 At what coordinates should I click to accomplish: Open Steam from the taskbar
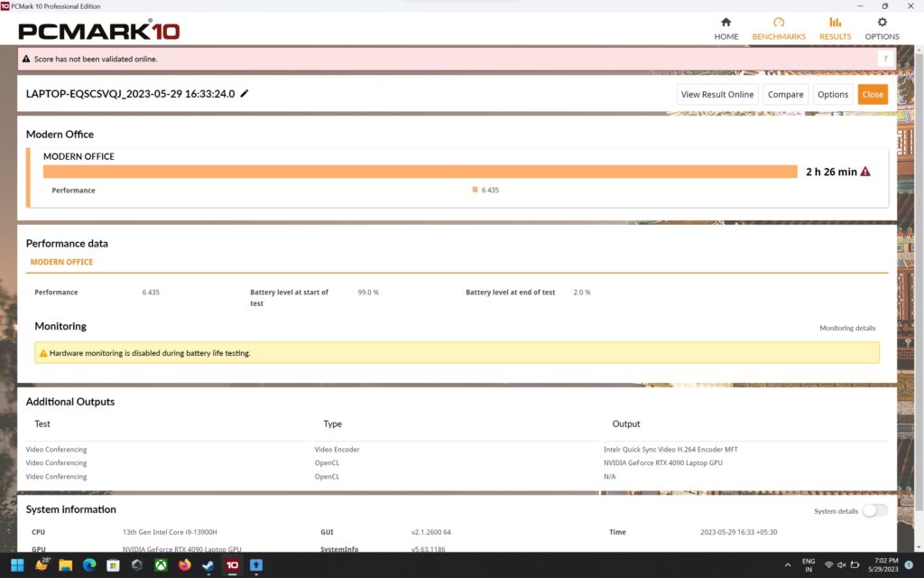coord(208,565)
